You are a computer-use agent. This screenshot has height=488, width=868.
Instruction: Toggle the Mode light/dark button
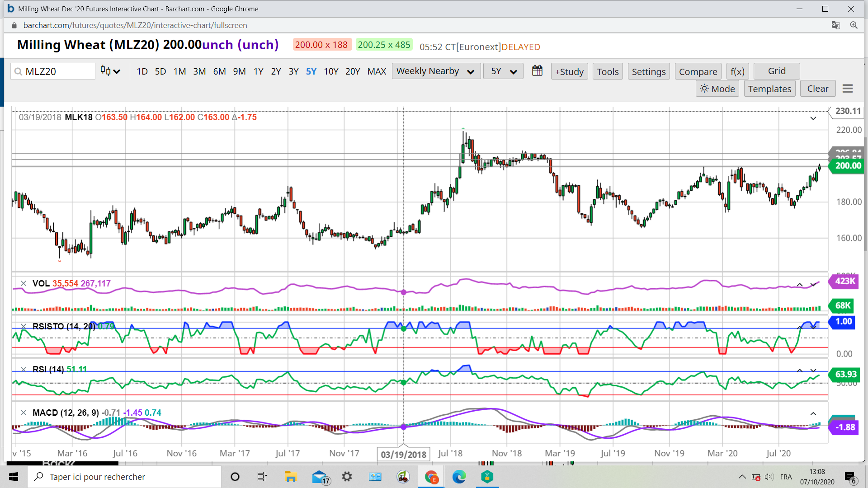click(x=717, y=89)
